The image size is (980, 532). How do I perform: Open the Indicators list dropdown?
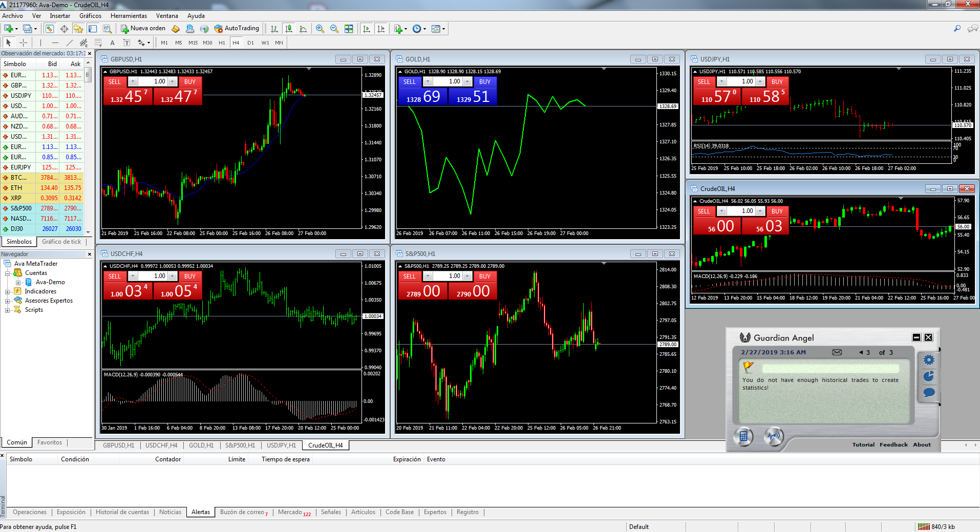[406, 29]
